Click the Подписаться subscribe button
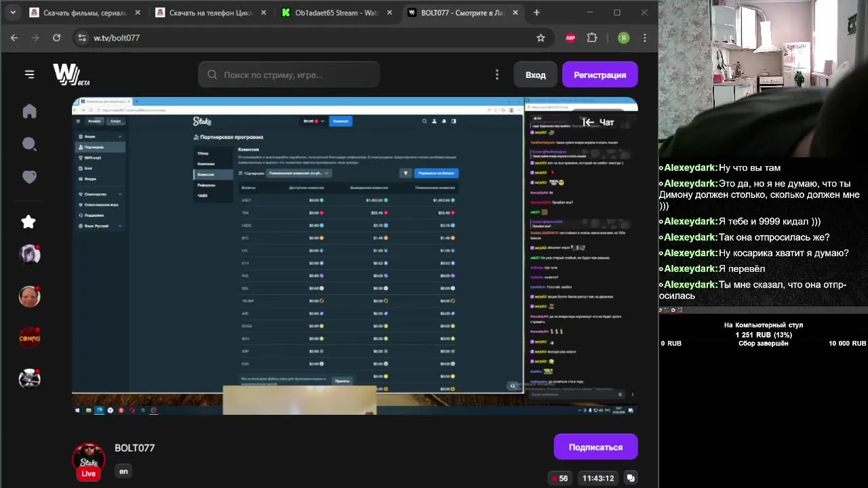Viewport: 868px width, 488px height. click(x=595, y=447)
